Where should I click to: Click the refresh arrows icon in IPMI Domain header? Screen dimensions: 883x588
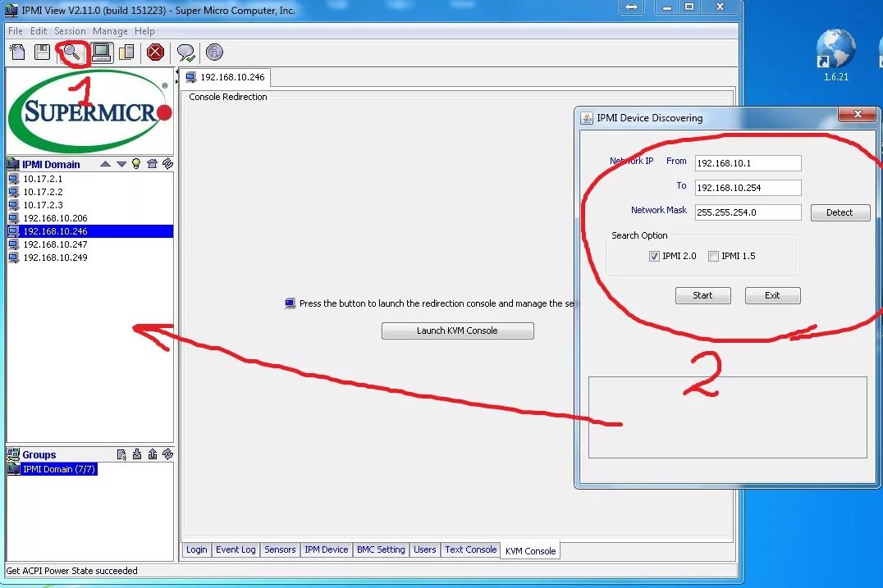point(167,164)
